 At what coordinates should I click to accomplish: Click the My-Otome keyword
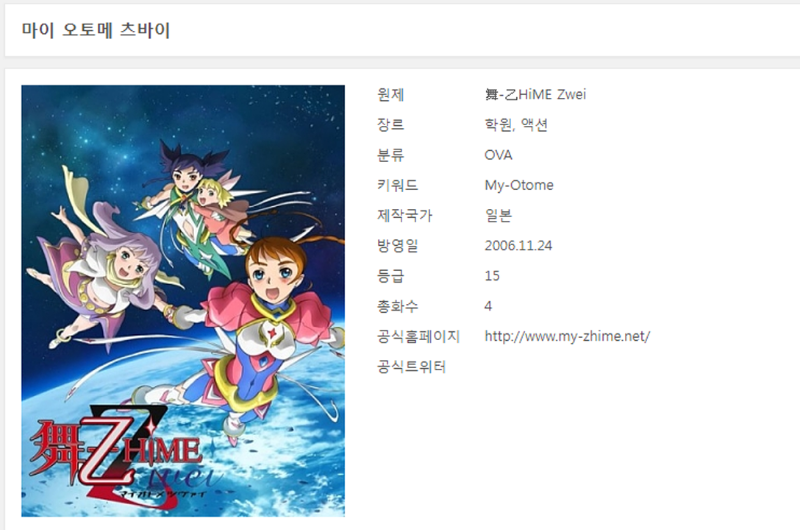tap(519, 185)
